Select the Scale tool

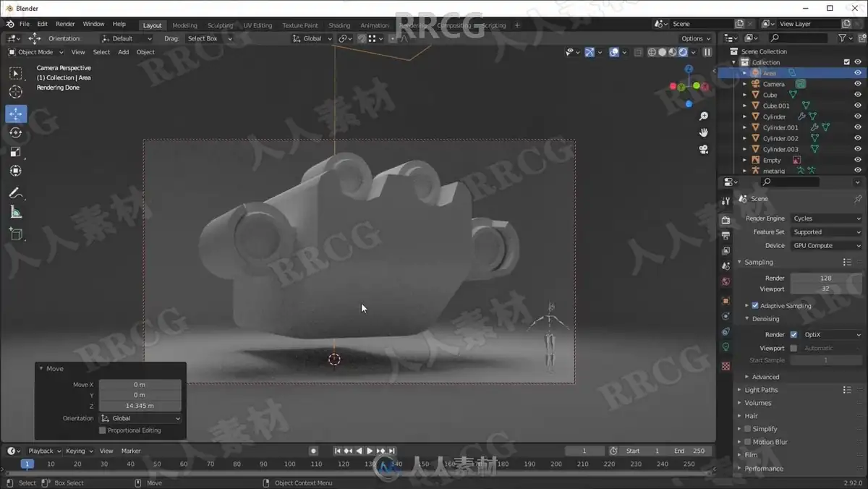click(x=16, y=152)
